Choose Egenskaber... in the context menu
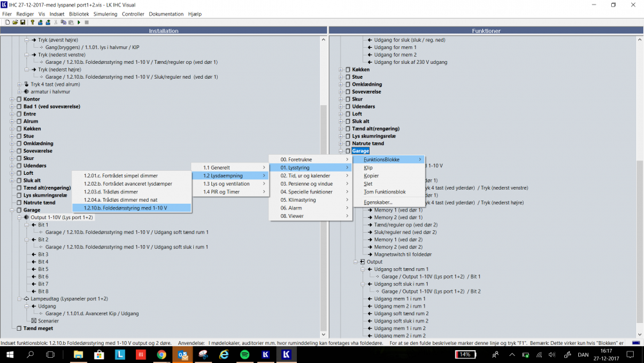The height and width of the screenshot is (363, 644). 379,202
